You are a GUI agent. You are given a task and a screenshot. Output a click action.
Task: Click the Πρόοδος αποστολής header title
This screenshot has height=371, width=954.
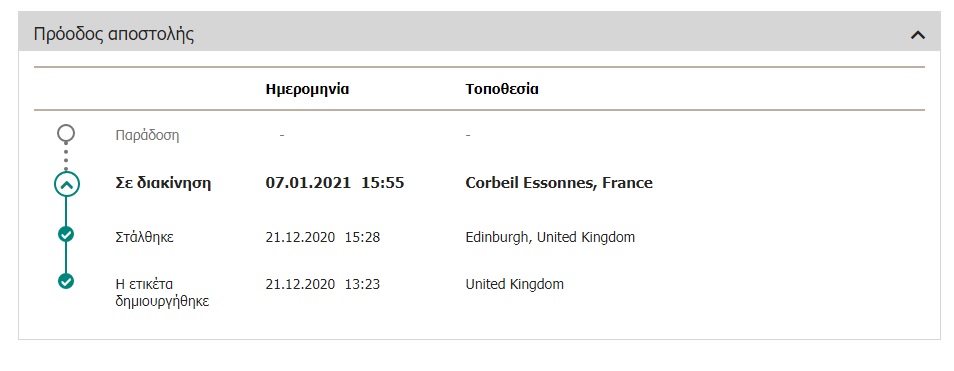pyautogui.click(x=114, y=33)
